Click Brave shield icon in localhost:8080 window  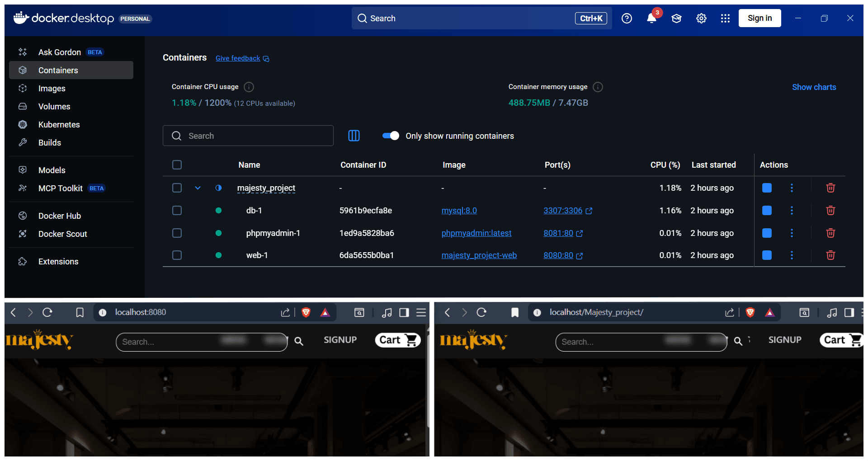306,312
